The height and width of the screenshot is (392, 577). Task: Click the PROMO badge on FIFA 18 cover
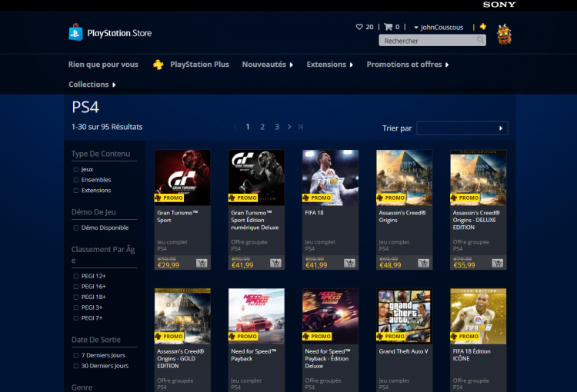coord(317,198)
